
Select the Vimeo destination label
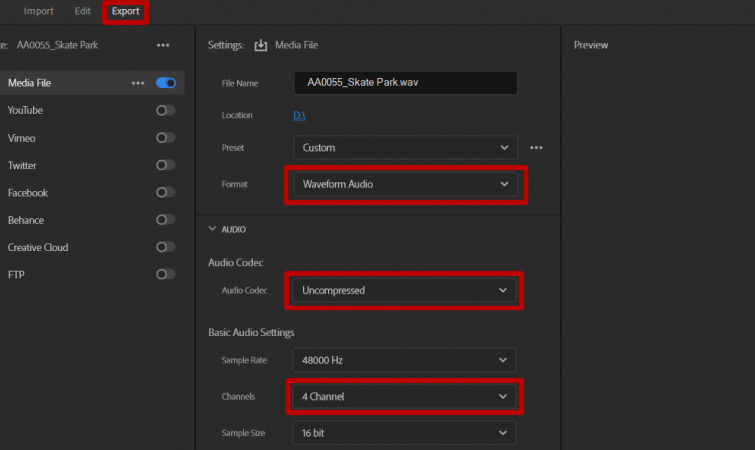[21, 138]
